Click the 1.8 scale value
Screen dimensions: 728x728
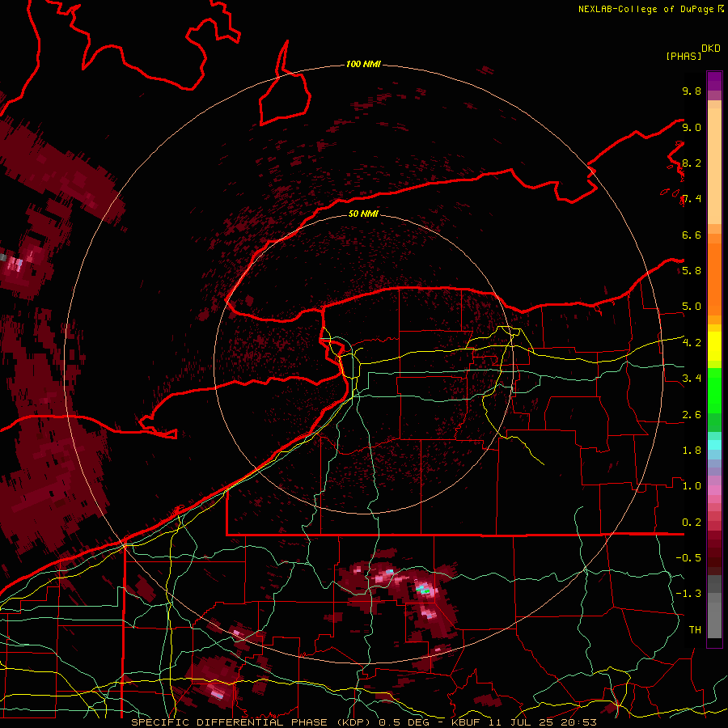pos(692,451)
